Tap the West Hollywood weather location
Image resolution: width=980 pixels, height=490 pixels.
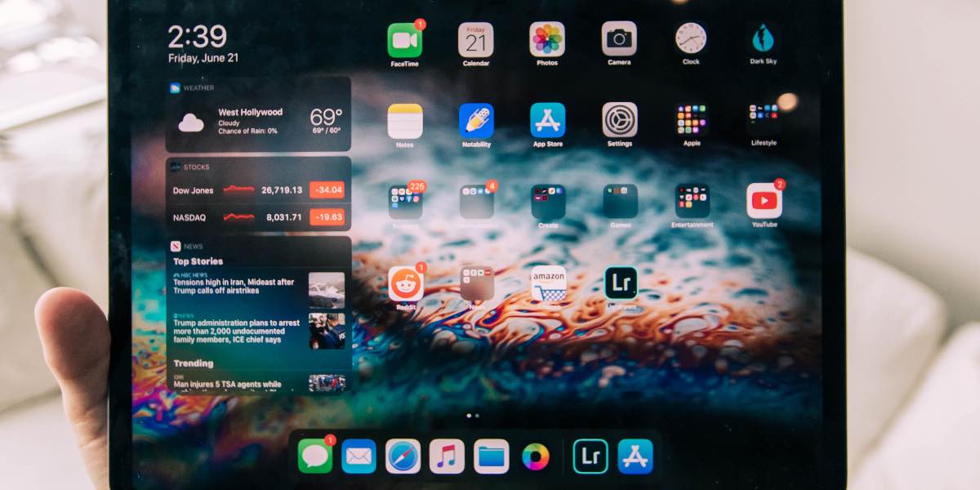250,112
